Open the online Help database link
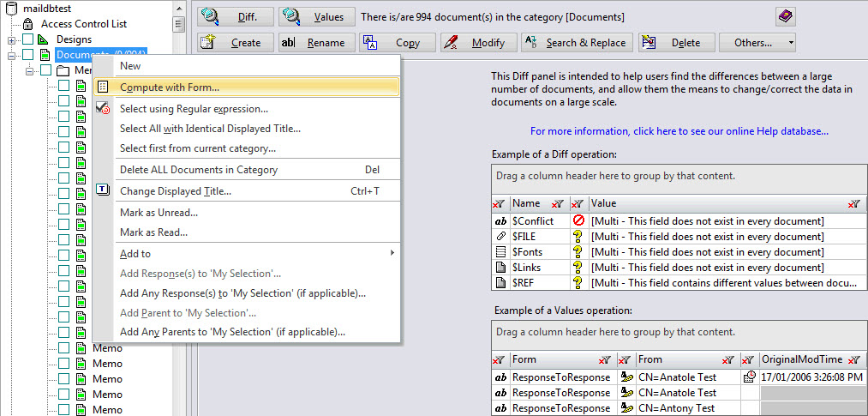 pos(679,131)
